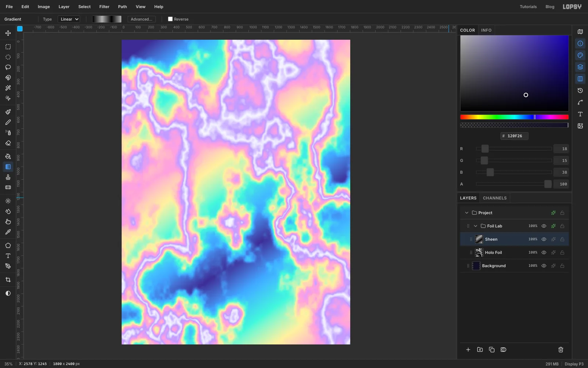The height and width of the screenshot is (368, 588).
Task: Switch to the Info tab
Action: click(486, 30)
